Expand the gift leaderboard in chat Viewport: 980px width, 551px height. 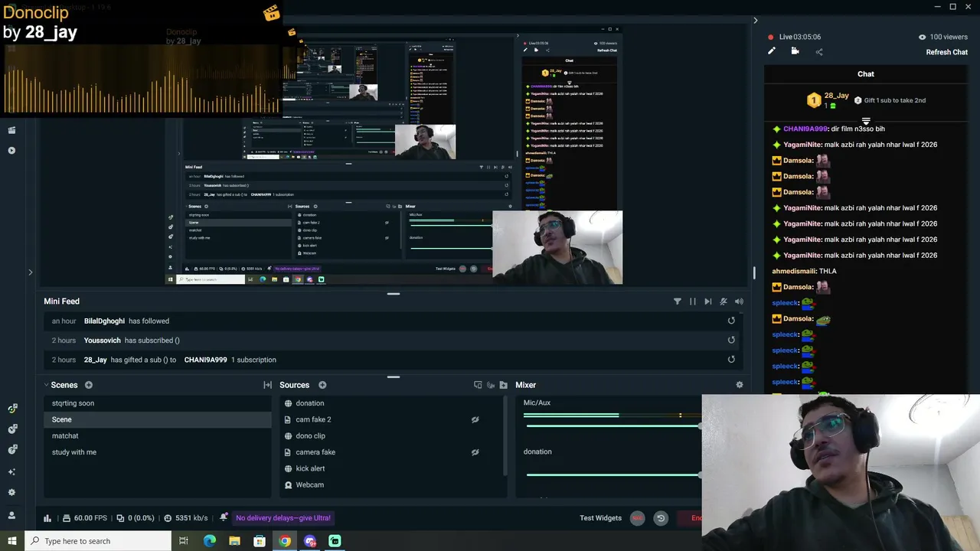[866, 122]
